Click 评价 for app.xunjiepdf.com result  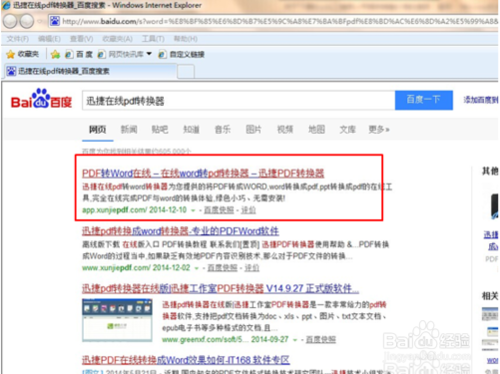248,210
